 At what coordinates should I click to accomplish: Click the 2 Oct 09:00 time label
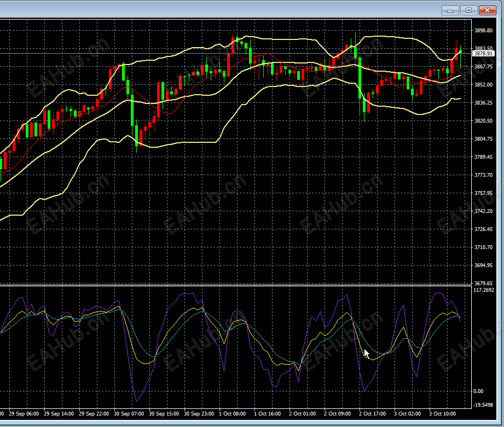click(x=338, y=414)
